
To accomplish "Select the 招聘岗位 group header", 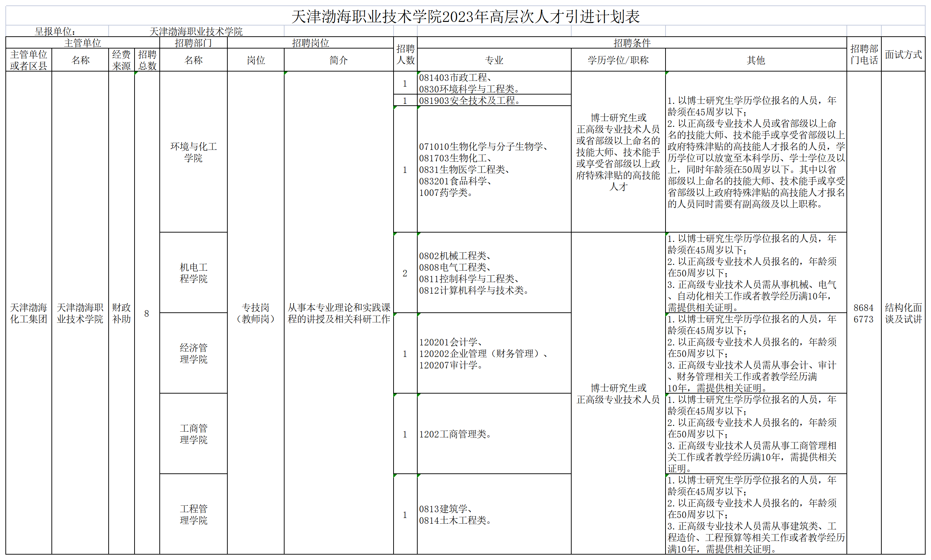I will [310, 43].
